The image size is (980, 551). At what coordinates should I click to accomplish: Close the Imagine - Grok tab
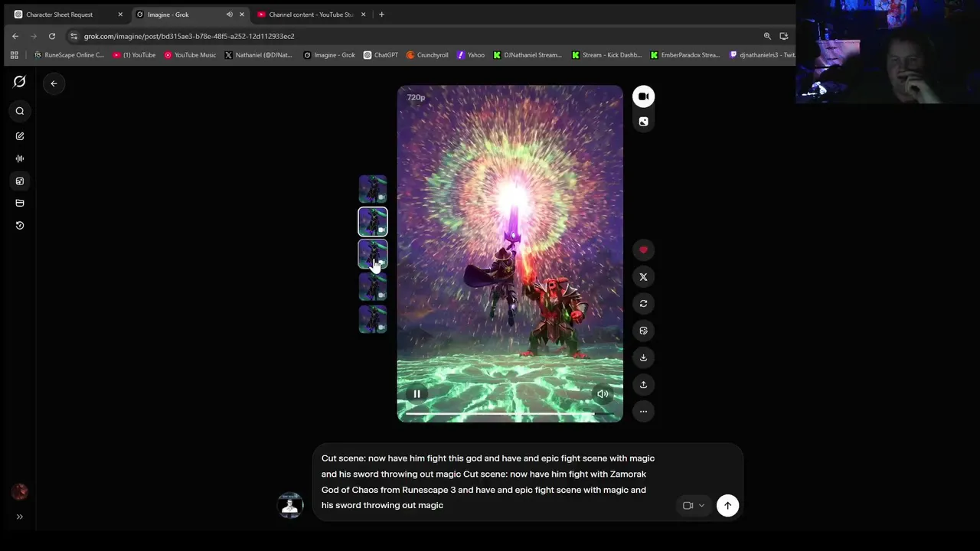click(x=242, y=15)
